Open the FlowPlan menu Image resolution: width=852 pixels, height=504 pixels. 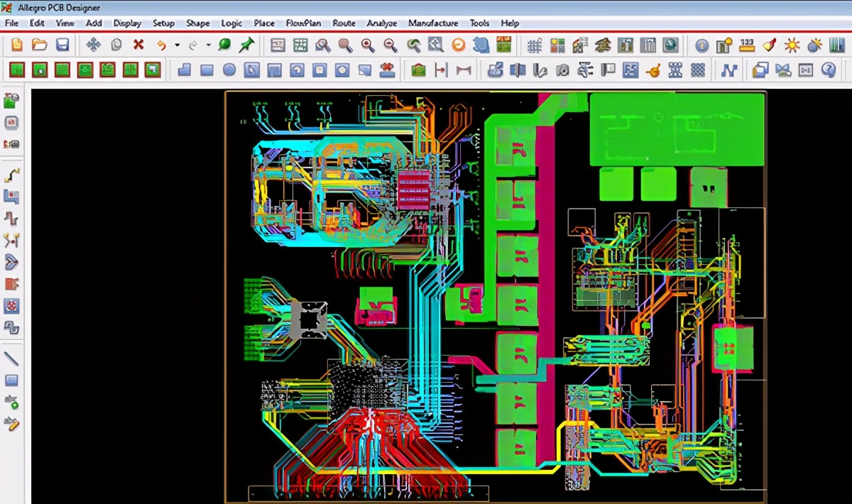[303, 23]
